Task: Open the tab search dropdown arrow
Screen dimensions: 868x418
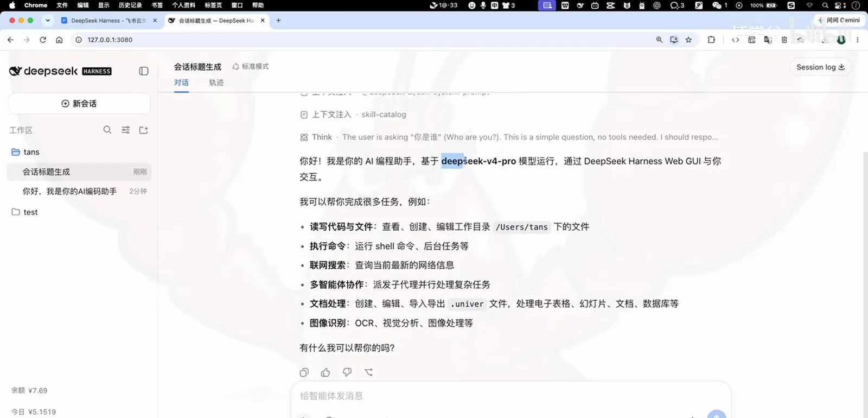Action: pos(48,21)
